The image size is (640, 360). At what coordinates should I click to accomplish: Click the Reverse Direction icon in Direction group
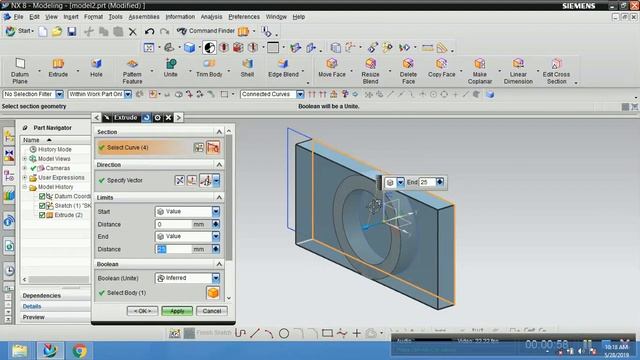[x=180, y=180]
